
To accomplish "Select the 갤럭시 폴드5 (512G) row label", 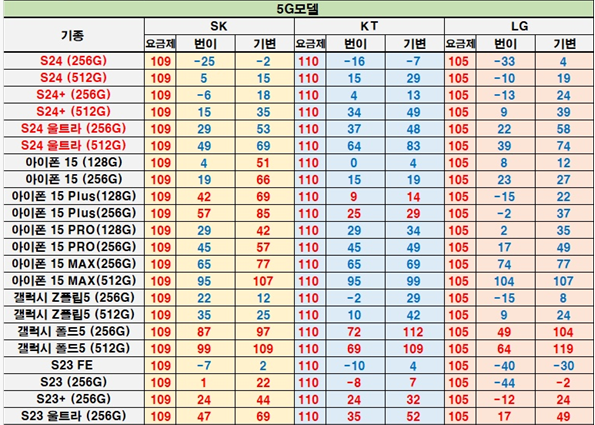I will (74, 348).
